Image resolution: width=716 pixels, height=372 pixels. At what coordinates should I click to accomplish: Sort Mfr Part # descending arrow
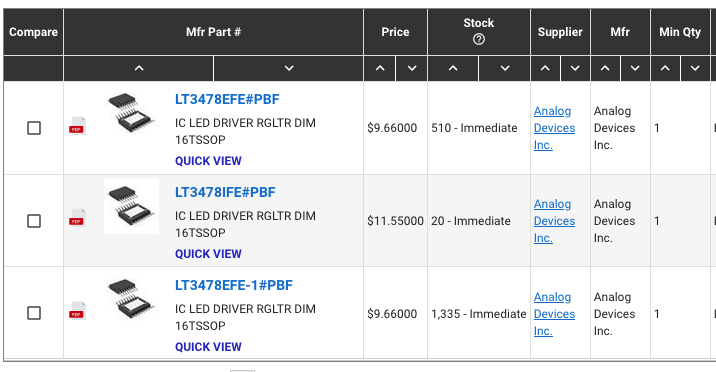coord(289,68)
